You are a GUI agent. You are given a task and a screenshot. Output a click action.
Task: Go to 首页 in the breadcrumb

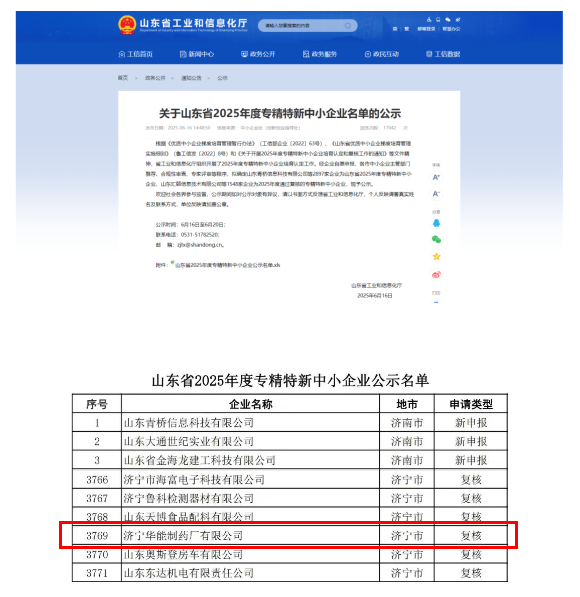123,78
